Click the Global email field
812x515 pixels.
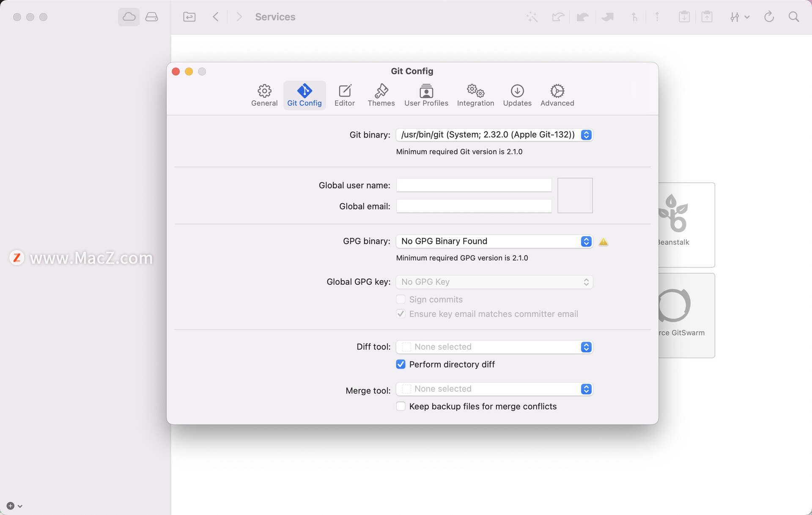pos(474,206)
